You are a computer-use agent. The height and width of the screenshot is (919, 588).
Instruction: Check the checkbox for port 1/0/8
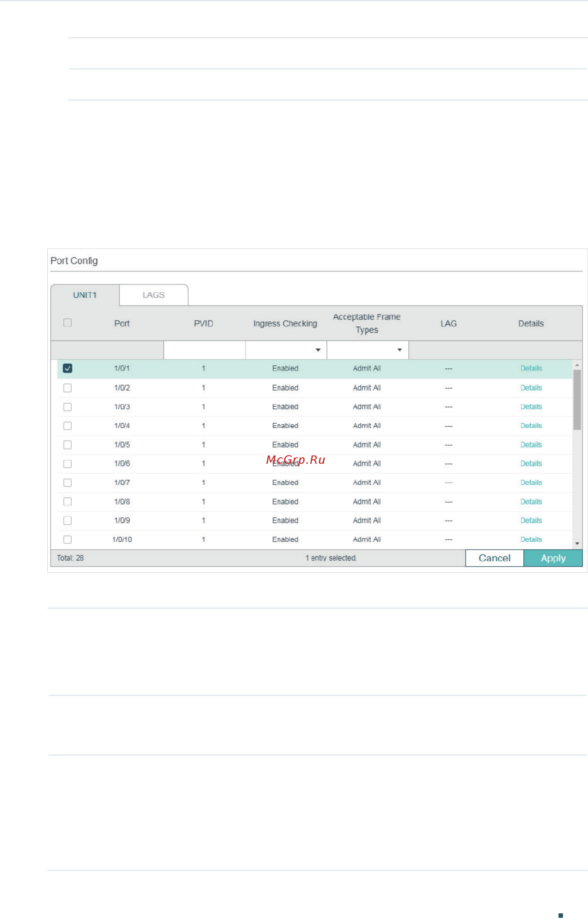point(68,502)
